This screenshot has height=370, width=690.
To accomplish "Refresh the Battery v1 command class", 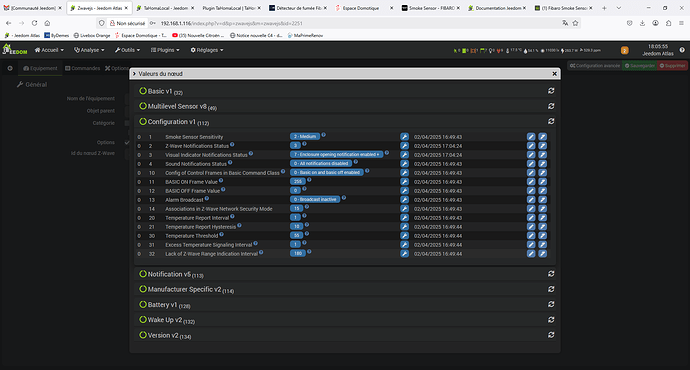I will pyautogui.click(x=551, y=304).
